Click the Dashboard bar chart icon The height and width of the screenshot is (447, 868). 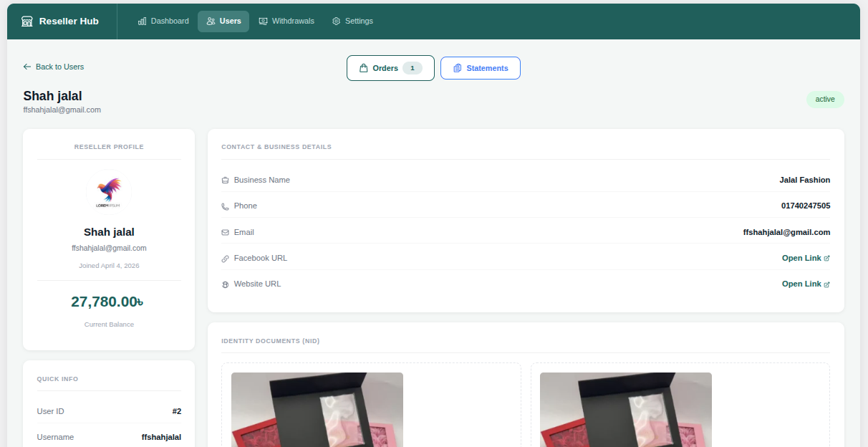tap(142, 21)
